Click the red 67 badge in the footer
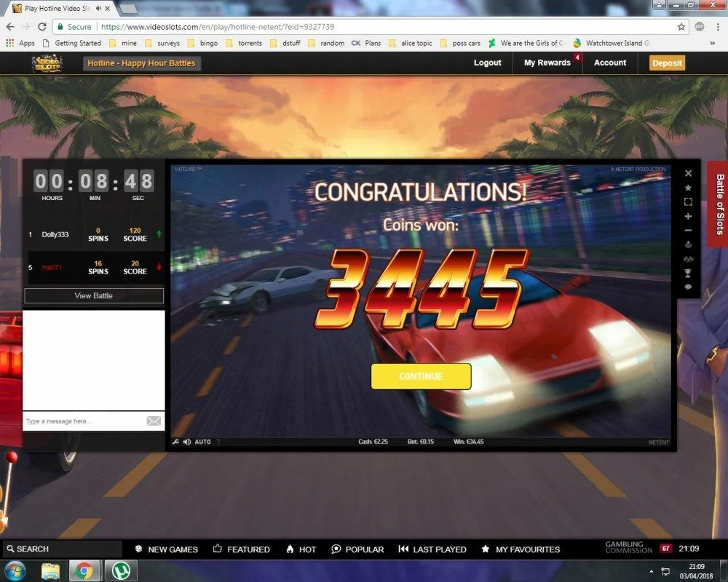The image size is (728, 582). (666, 549)
